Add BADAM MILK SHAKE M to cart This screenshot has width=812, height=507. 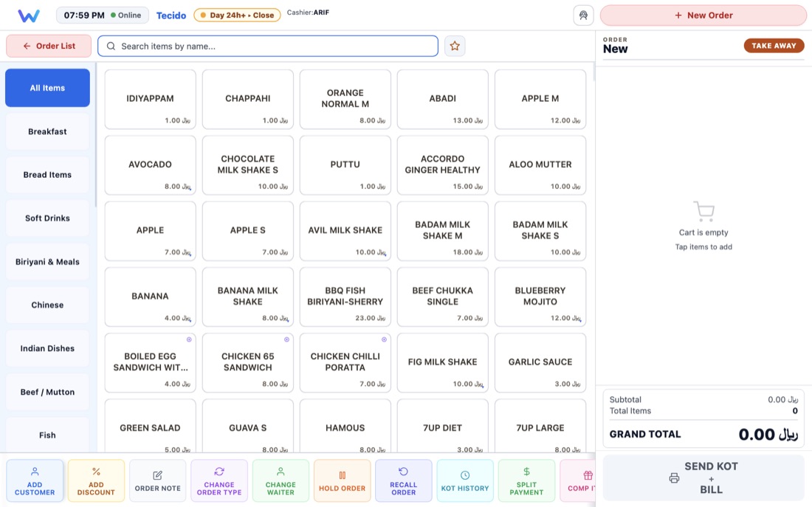[x=443, y=231]
